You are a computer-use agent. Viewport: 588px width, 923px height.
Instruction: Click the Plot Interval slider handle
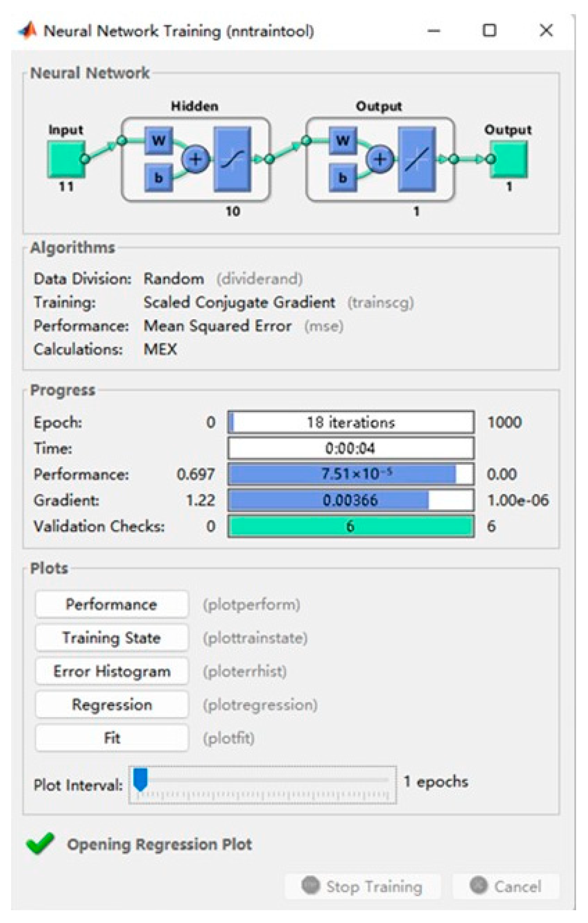click(140, 779)
